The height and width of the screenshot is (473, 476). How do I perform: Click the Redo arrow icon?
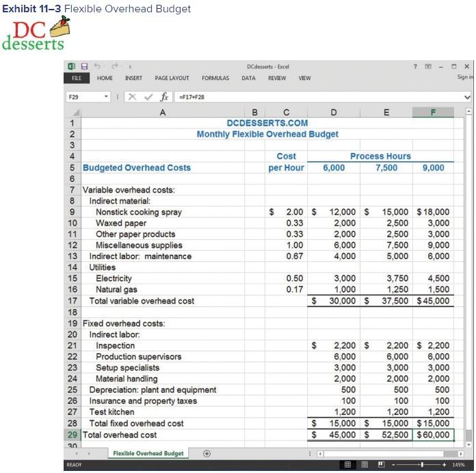tap(115, 66)
